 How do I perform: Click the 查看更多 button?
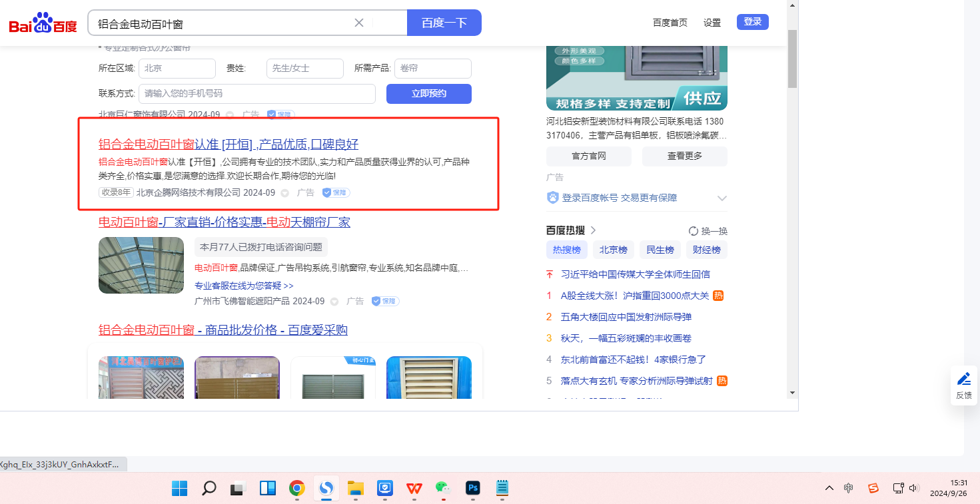point(685,156)
